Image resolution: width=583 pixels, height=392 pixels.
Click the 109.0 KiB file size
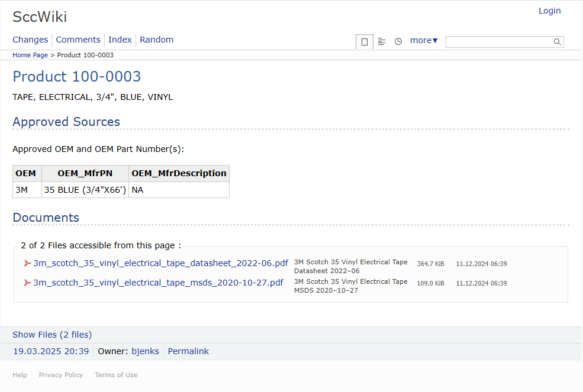pos(430,283)
